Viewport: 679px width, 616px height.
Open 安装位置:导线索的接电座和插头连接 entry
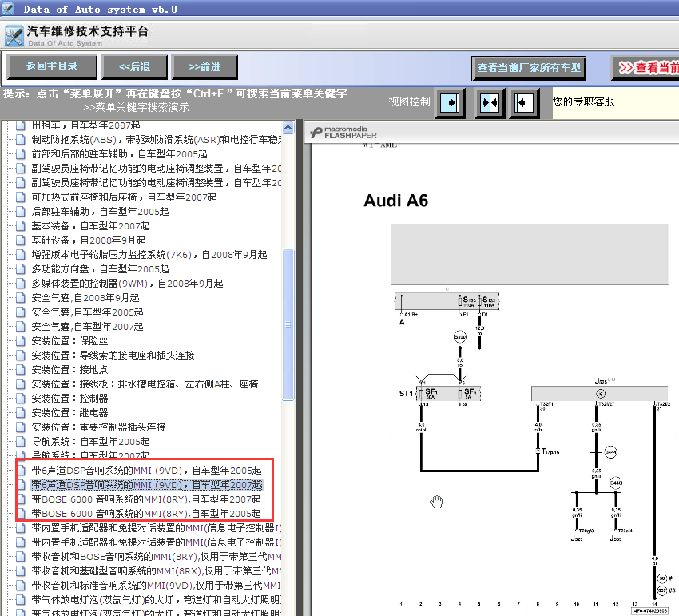pyautogui.click(x=113, y=356)
